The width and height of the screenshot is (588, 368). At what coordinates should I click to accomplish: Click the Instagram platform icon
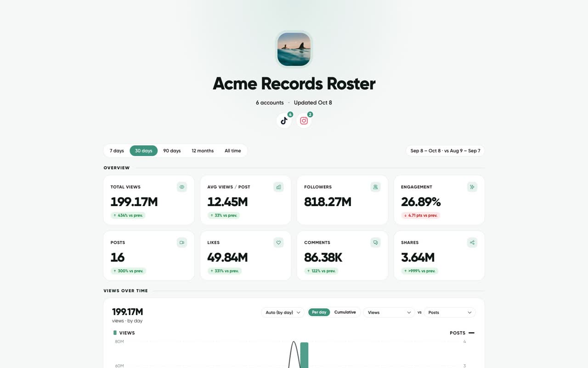pos(304,121)
